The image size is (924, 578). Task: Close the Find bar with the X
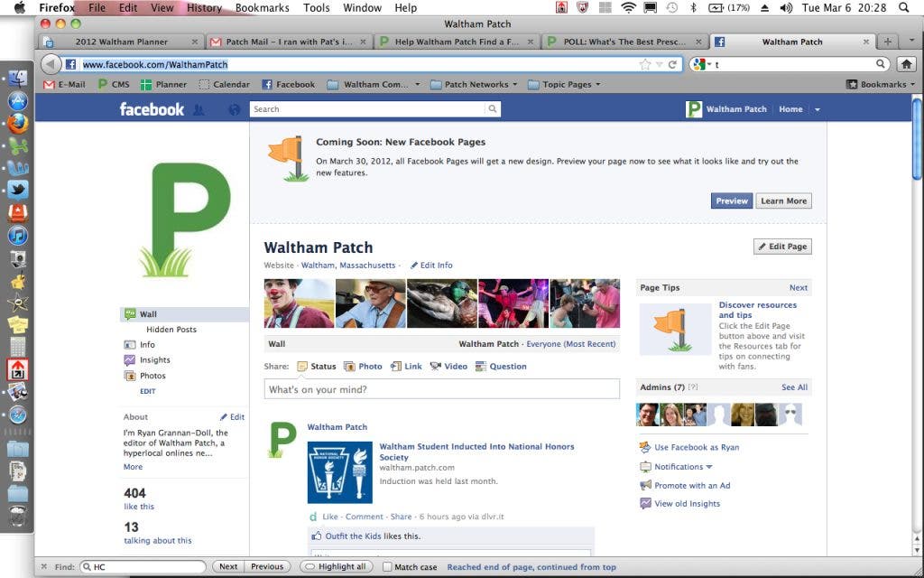(x=43, y=566)
